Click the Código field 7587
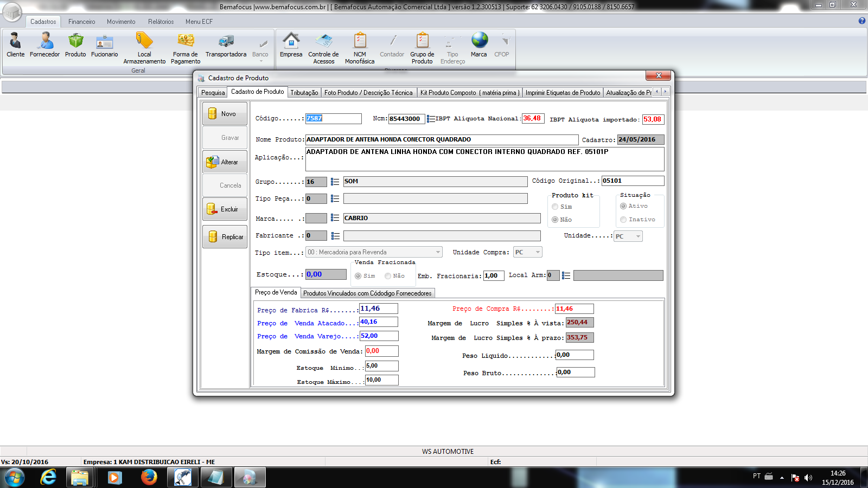The height and width of the screenshot is (488, 868). point(333,118)
